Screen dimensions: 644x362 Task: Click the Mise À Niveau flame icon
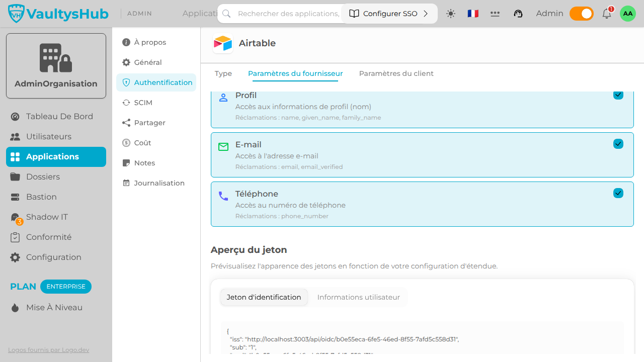(x=15, y=308)
